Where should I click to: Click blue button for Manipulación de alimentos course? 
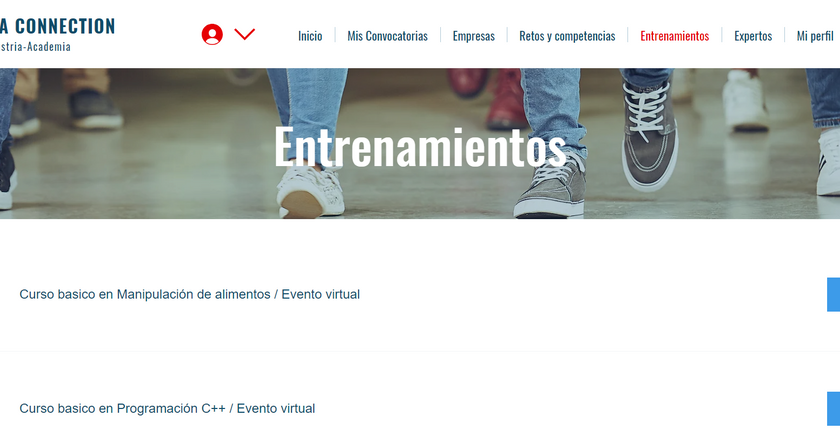click(834, 294)
